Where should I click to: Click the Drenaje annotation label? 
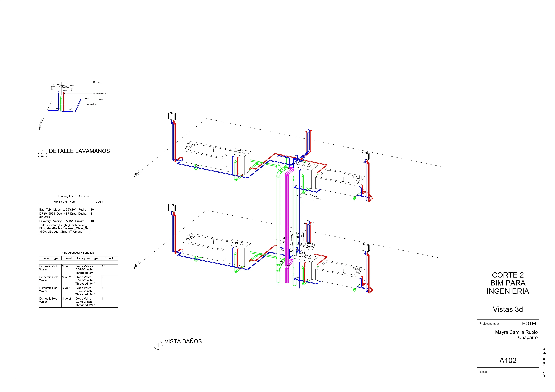tap(97, 82)
